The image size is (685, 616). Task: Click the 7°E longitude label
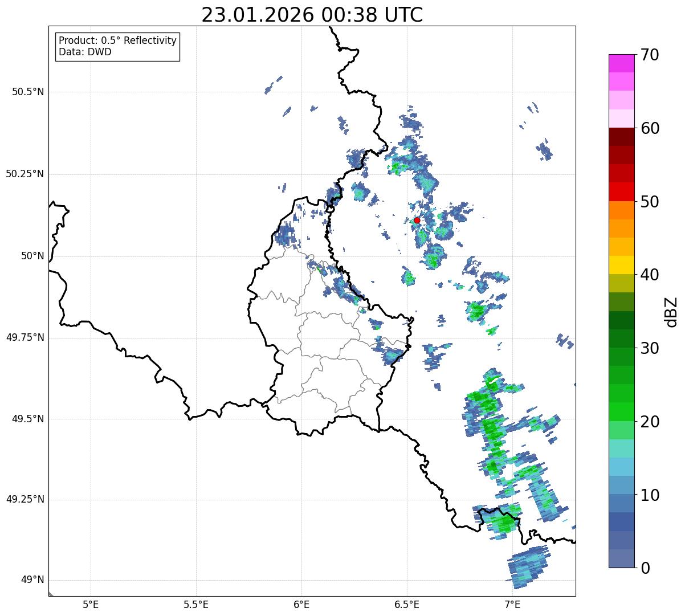[x=512, y=604]
